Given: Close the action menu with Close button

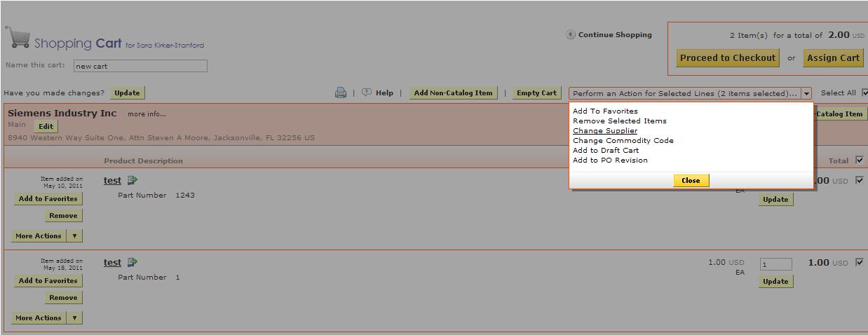Looking at the screenshot, I should (x=691, y=181).
